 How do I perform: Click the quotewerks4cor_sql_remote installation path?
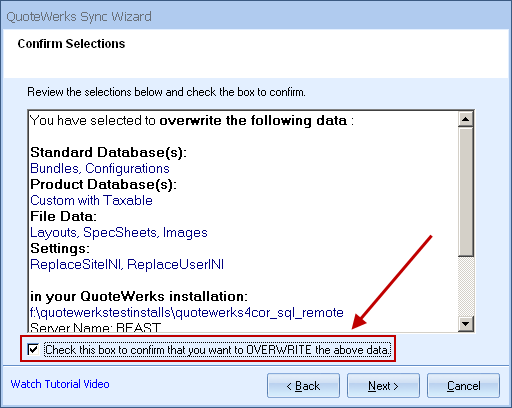tap(187, 313)
